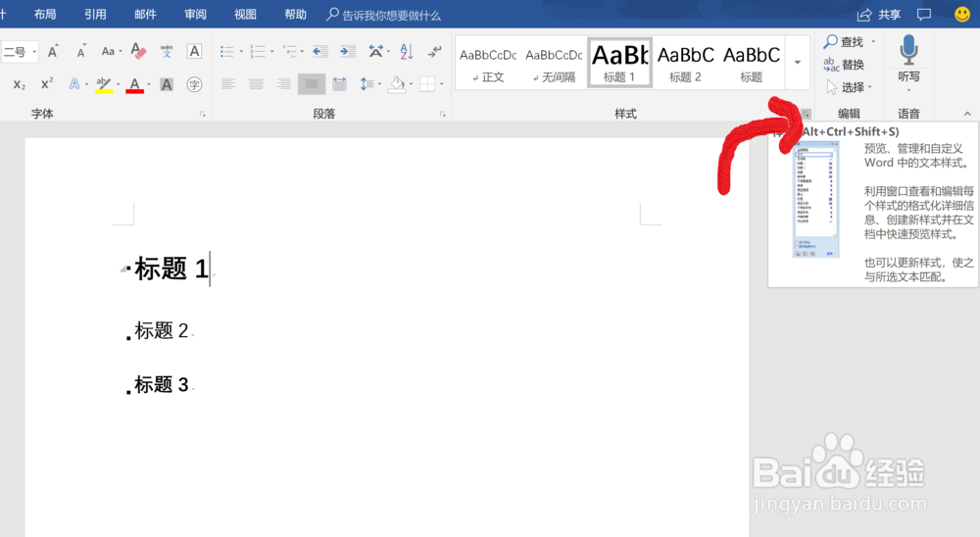The width and height of the screenshot is (980, 537).
Task: Click the Numbering list icon
Action: click(258, 51)
